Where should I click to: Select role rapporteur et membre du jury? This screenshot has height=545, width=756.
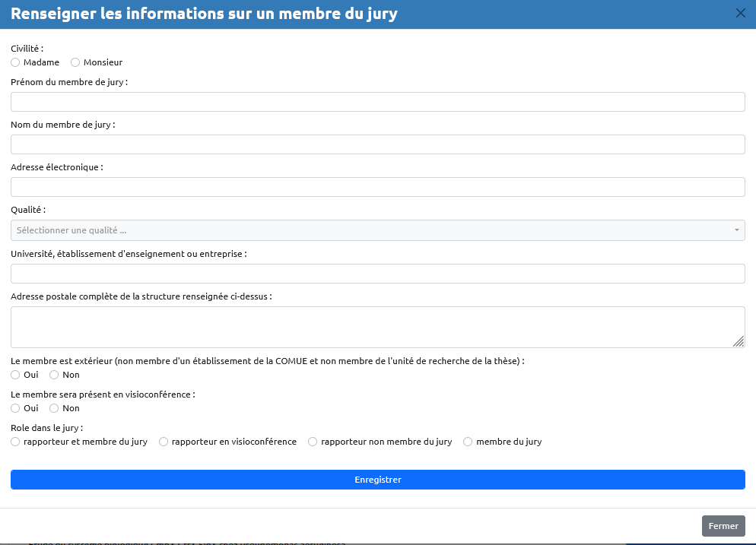pyautogui.click(x=15, y=442)
